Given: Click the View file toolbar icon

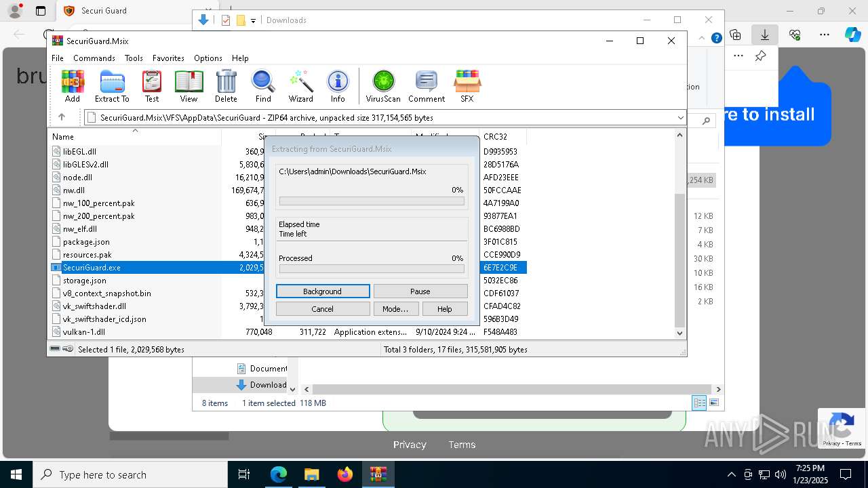Looking at the screenshot, I should pyautogui.click(x=189, y=86).
